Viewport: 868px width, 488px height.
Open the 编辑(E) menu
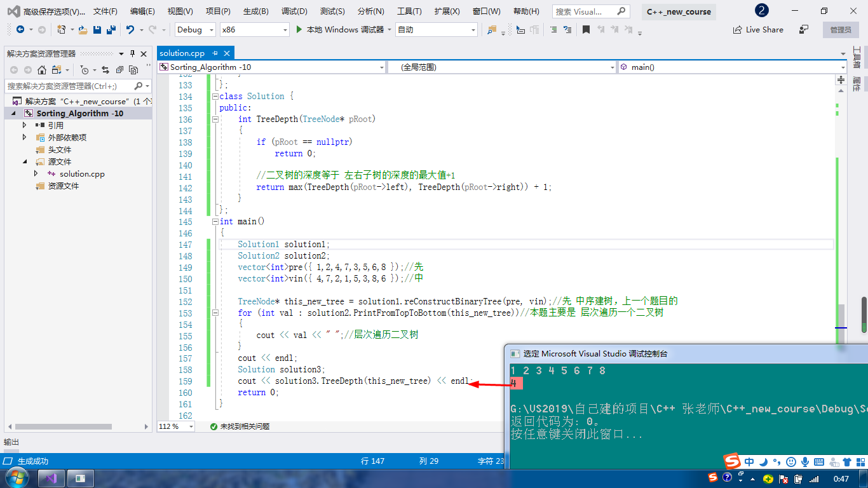pos(142,11)
